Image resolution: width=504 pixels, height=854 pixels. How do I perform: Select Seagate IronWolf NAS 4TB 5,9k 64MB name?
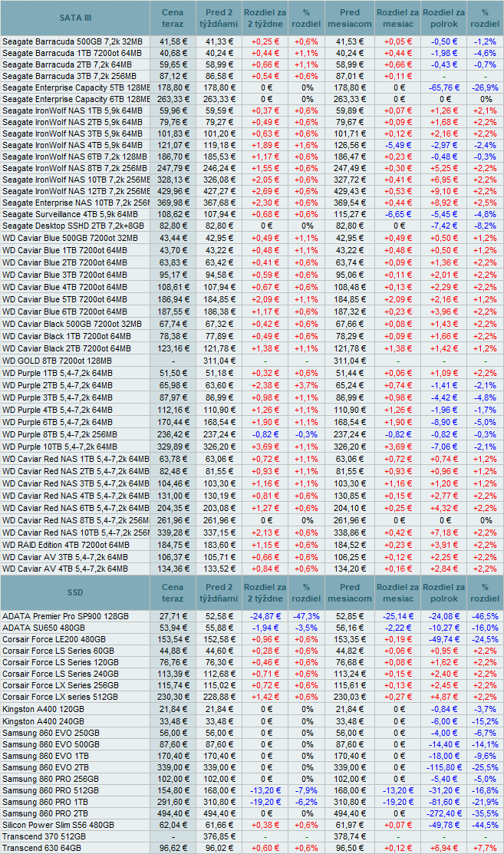[72, 146]
